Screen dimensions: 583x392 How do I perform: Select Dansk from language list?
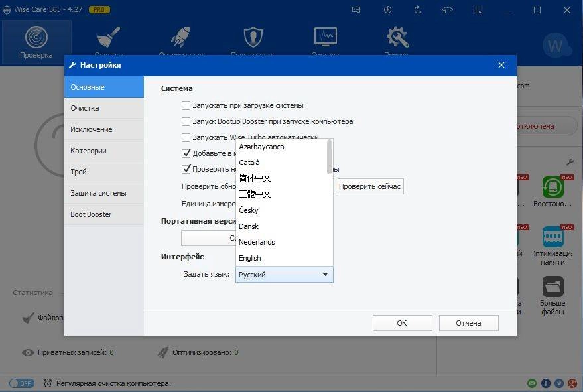point(282,226)
